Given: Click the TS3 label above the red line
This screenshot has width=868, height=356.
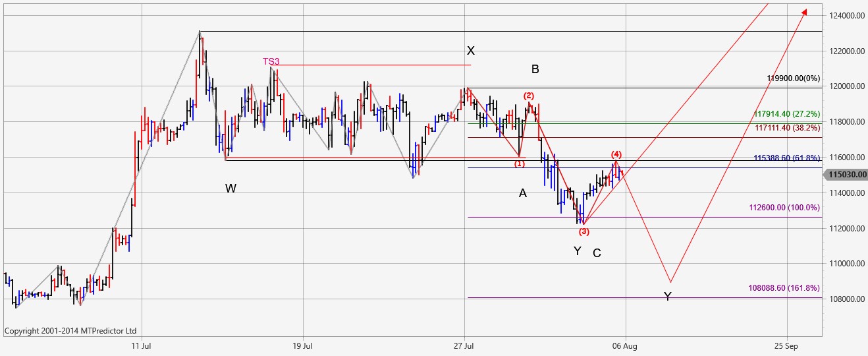Looking at the screenshot, I should [271, 61].
